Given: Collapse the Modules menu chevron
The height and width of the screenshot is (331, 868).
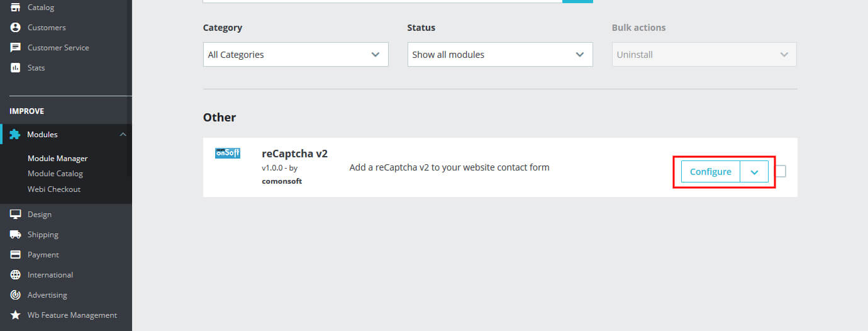Looking at the screenshot, I should click(123, 135).
